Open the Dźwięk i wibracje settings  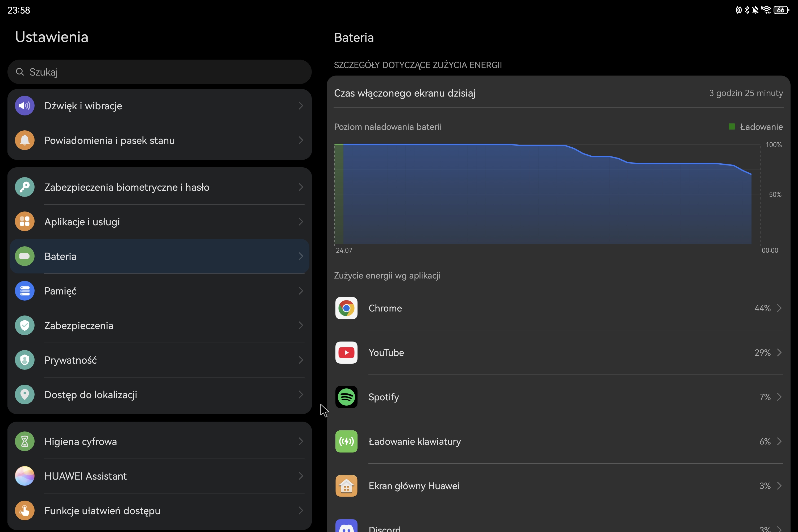(159, 106)
